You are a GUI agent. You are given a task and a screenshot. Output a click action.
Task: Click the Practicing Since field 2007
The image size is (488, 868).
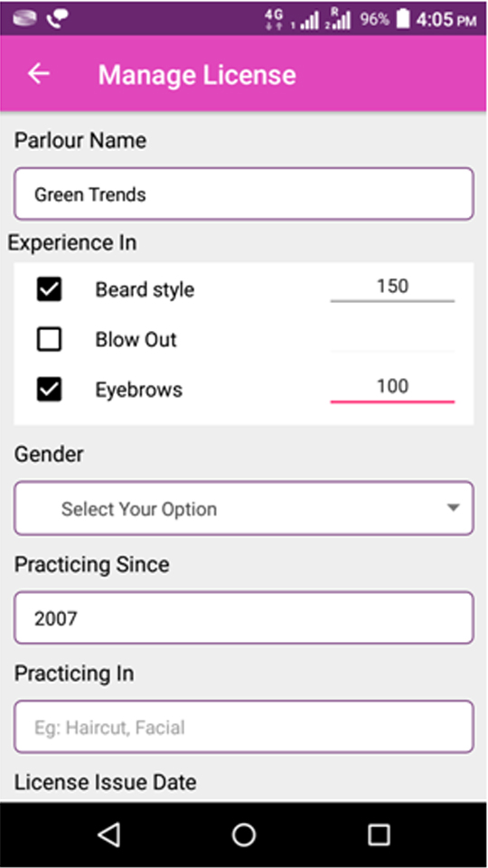(x=243, y=618)
